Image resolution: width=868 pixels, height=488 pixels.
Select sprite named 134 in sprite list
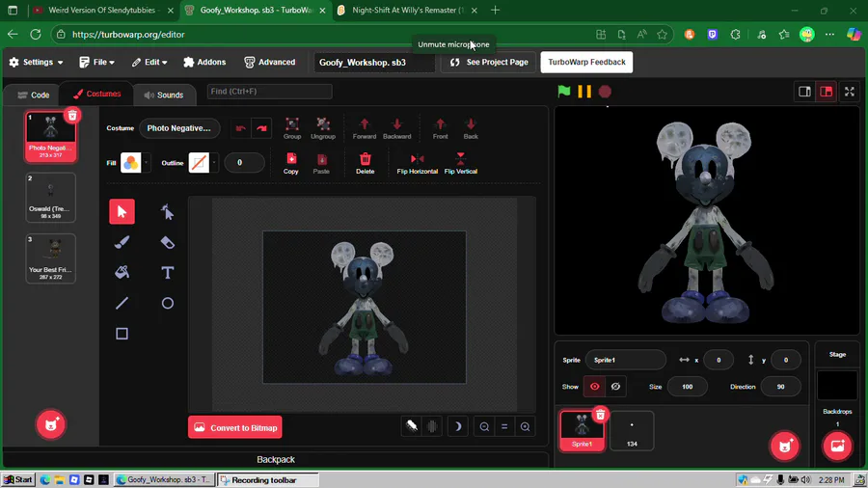pyautogui.click(x=632, y=431)
